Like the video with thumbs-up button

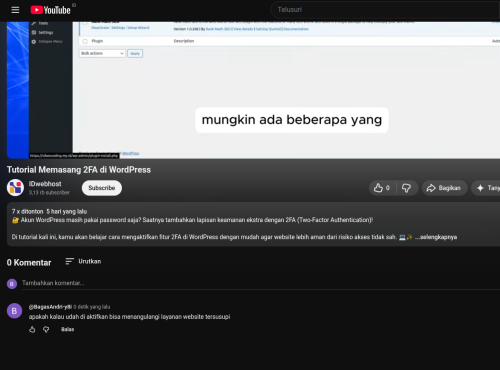(382, 188)
